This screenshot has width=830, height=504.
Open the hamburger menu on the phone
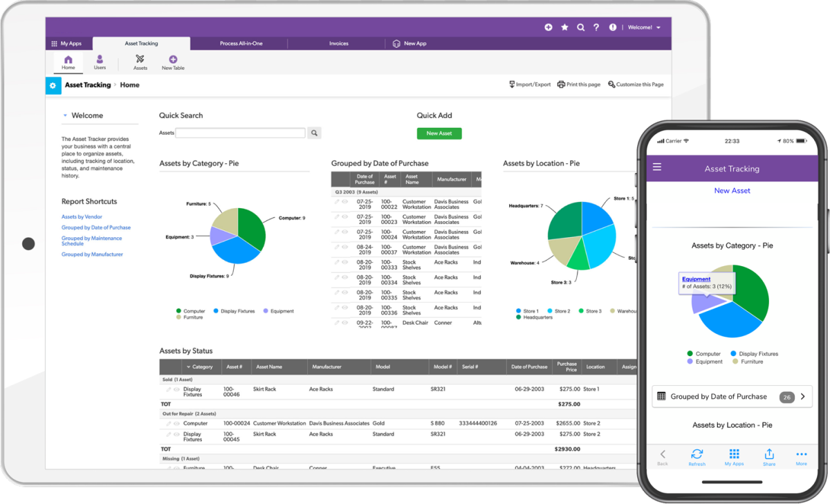(656, 167)
